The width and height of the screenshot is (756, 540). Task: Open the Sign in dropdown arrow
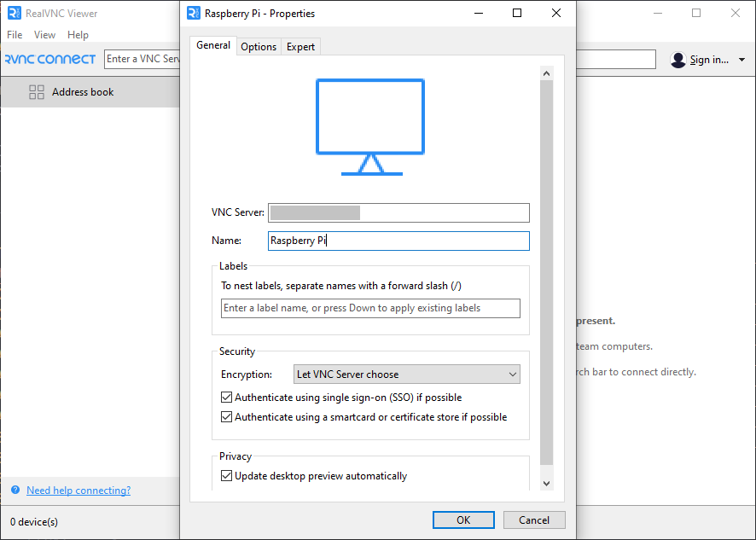[741, 60]
